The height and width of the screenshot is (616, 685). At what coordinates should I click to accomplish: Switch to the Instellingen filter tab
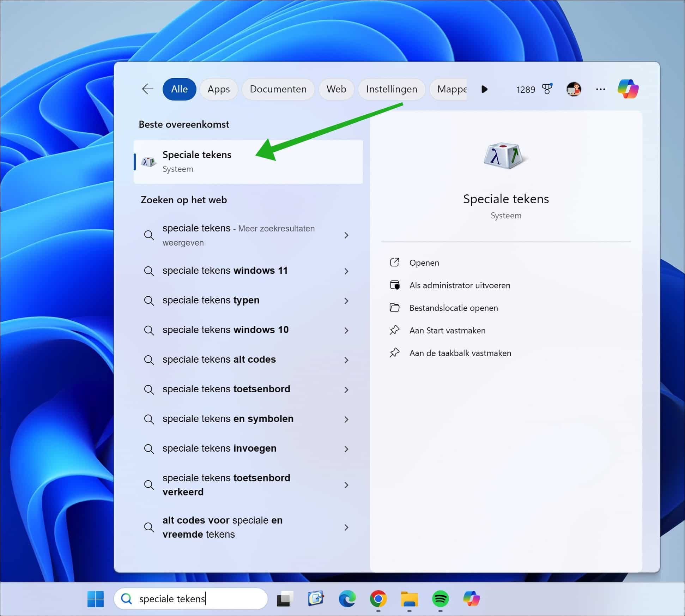[392, 89]
